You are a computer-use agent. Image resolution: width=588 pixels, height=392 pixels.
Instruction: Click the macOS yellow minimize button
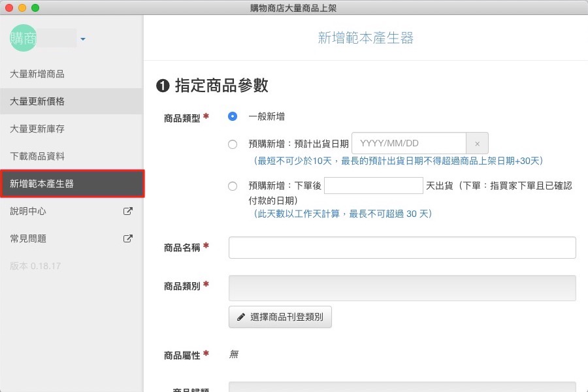pos(22,8)
